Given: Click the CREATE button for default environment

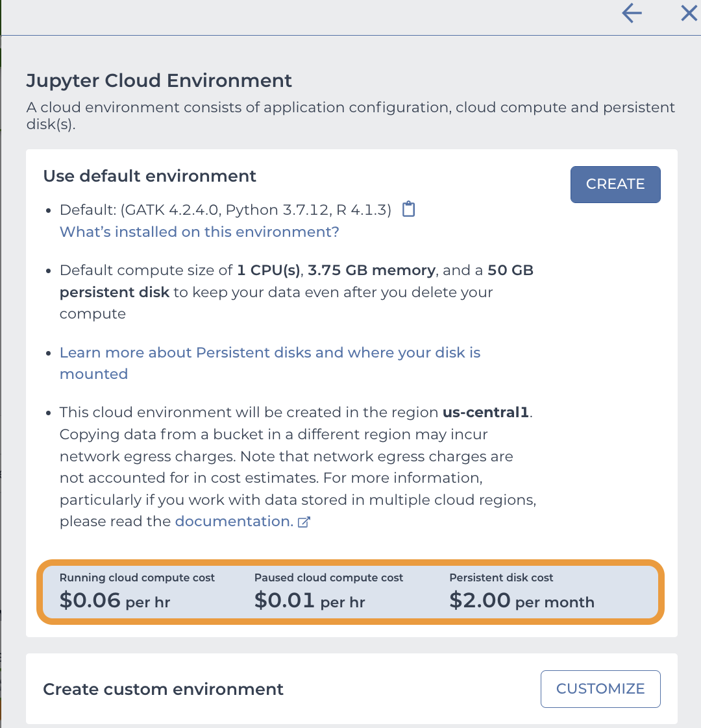Looking at the screenshot, I should point(615,184).
